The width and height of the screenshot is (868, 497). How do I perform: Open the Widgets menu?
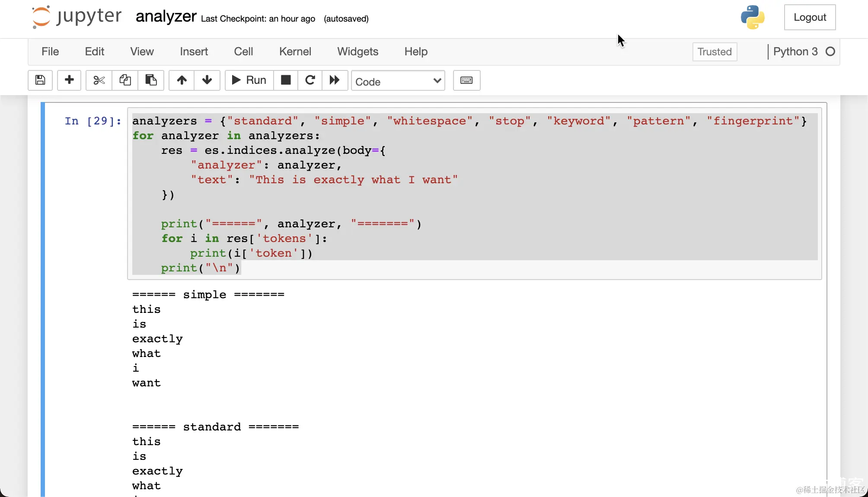click(x=357, y=52)
